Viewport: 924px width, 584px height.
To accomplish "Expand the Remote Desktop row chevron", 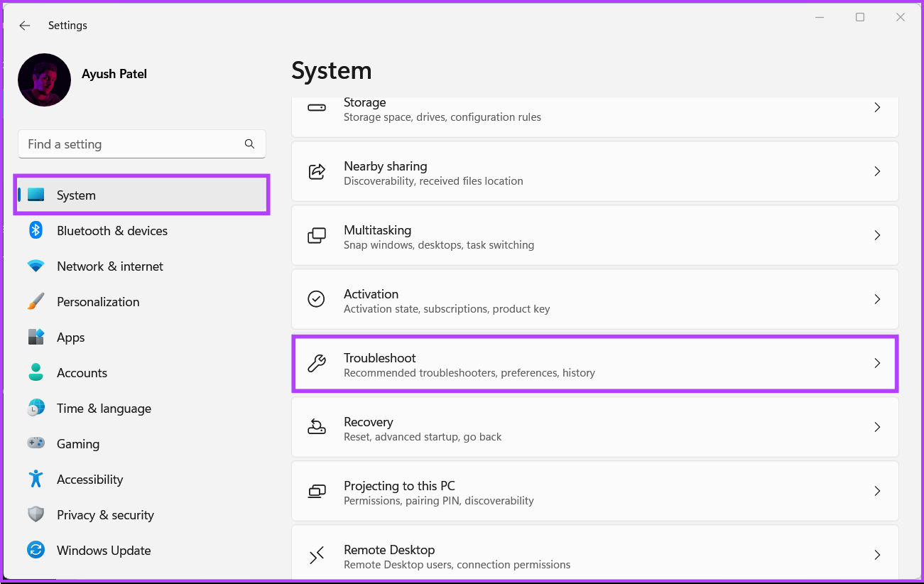I will coord(877,555).
